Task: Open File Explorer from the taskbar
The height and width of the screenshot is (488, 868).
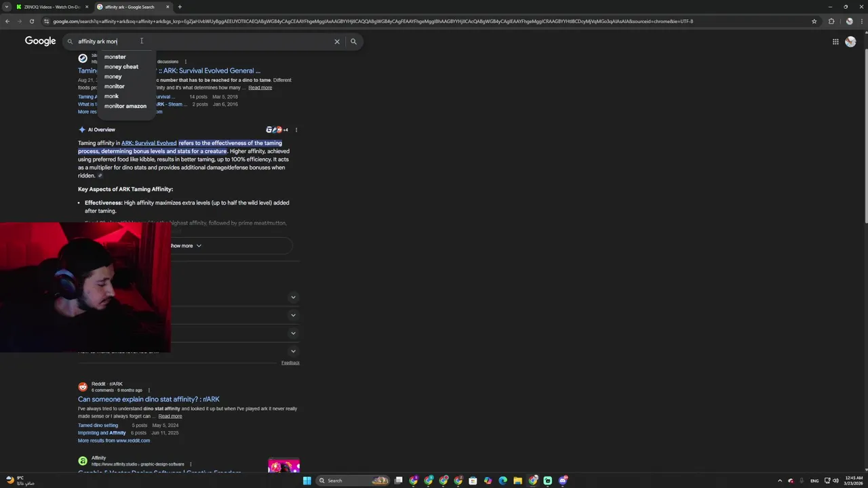Action: (x=517, y=481)
